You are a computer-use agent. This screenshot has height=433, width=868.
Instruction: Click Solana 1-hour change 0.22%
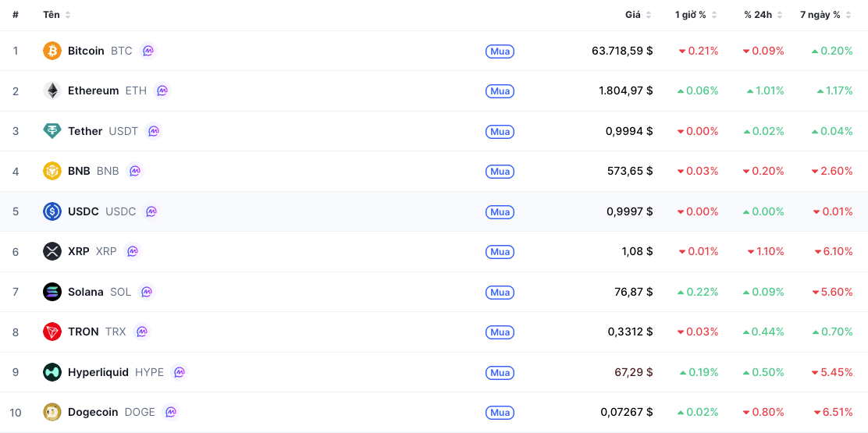(698, 292)
